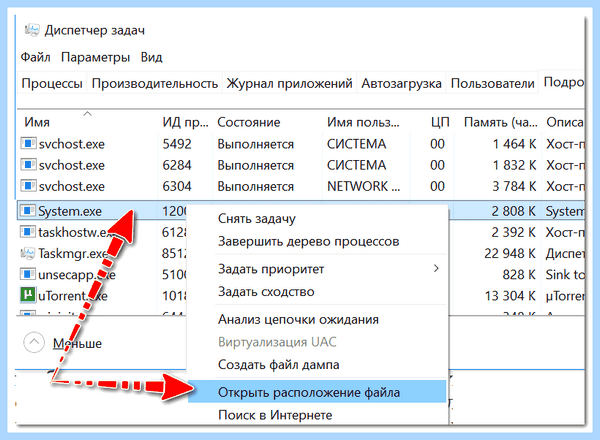600x440 pixels.
Task: Switch to the Процессы tab
Action: [52, 83]
